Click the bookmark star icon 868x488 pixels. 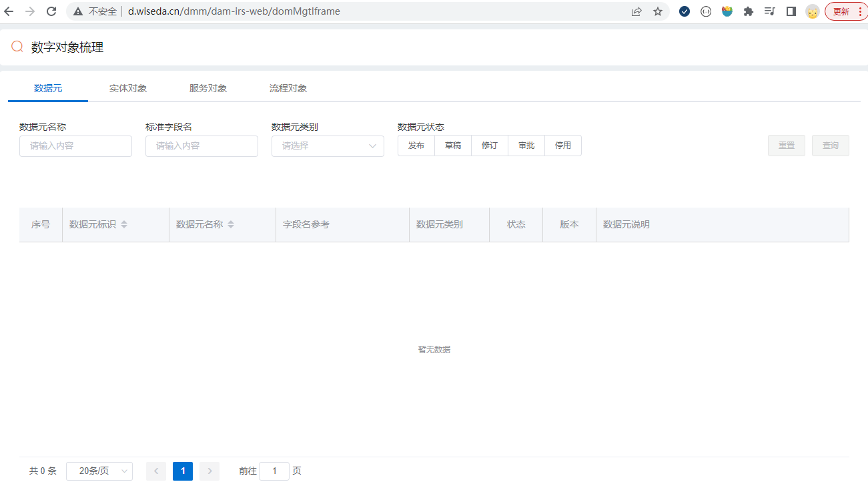[x=658, y=11]
